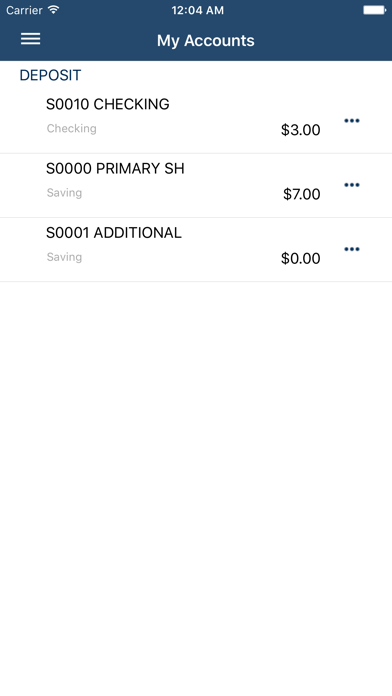Tap the $7.00 primary savings balance
The height and width of the screenshot is (696, 392).
pyautogui.click(x=302, y=194)
